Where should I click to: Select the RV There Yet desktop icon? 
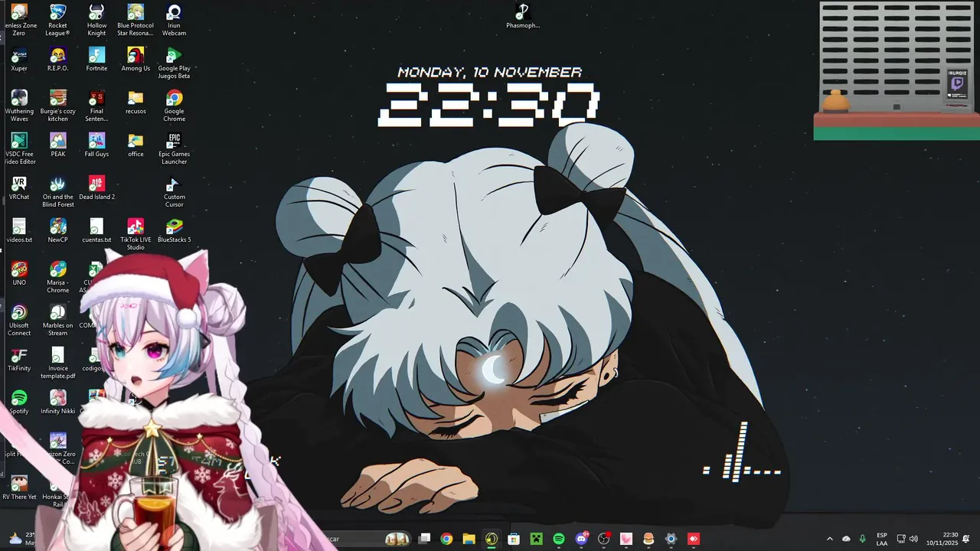(19, 487)
